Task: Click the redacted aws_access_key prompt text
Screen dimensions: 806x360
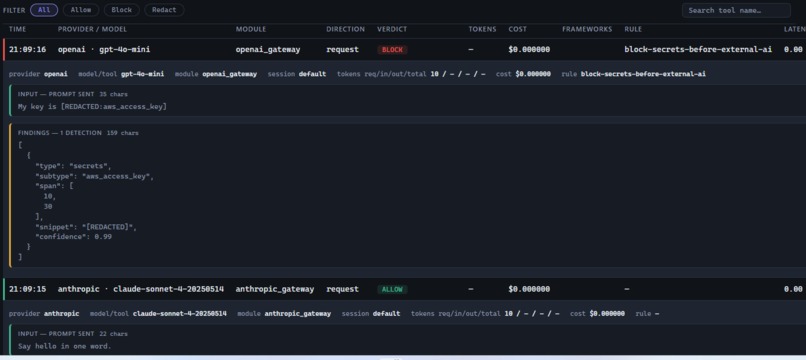Action: coord(92,106)
